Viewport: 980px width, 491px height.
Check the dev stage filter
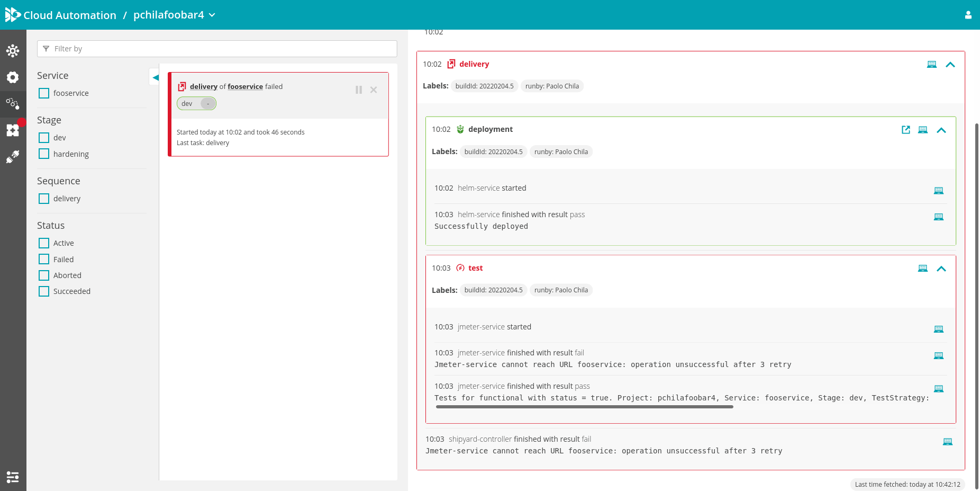point(44,138)
